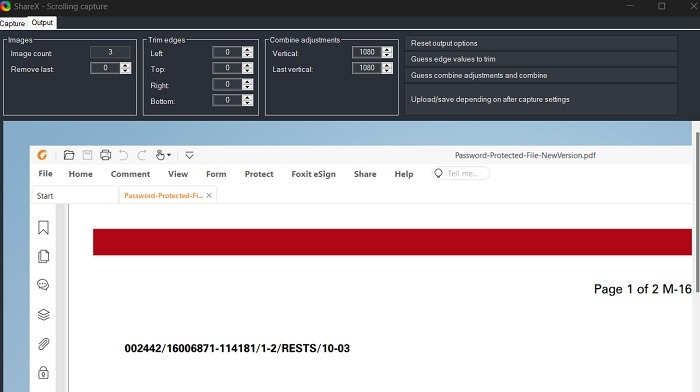Click Guess combine adjustments and combine
700x392 pixels.
(541, 75)
